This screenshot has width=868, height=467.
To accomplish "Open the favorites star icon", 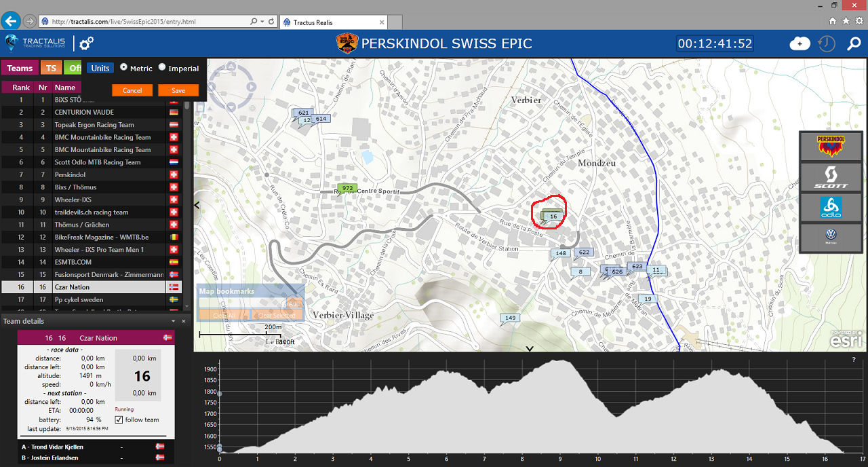I will tap(846, 22).
